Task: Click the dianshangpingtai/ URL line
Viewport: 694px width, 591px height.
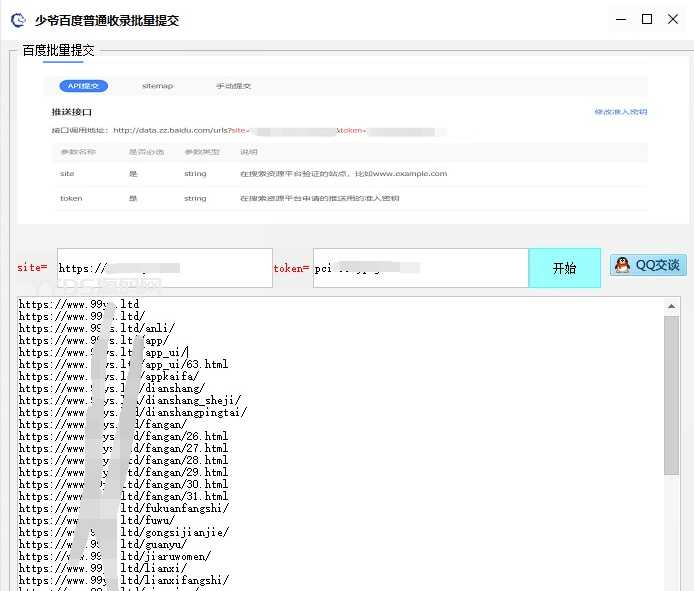Action: [x=132, y=412]
